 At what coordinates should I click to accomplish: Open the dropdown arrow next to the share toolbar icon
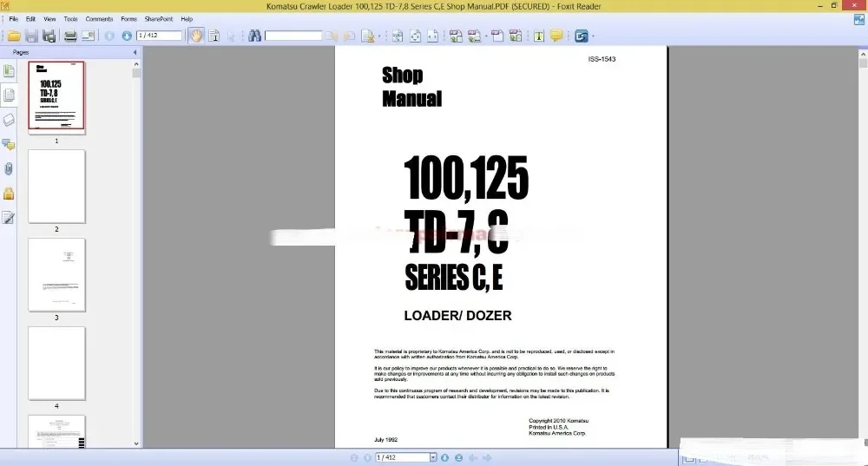pos(593,36)
